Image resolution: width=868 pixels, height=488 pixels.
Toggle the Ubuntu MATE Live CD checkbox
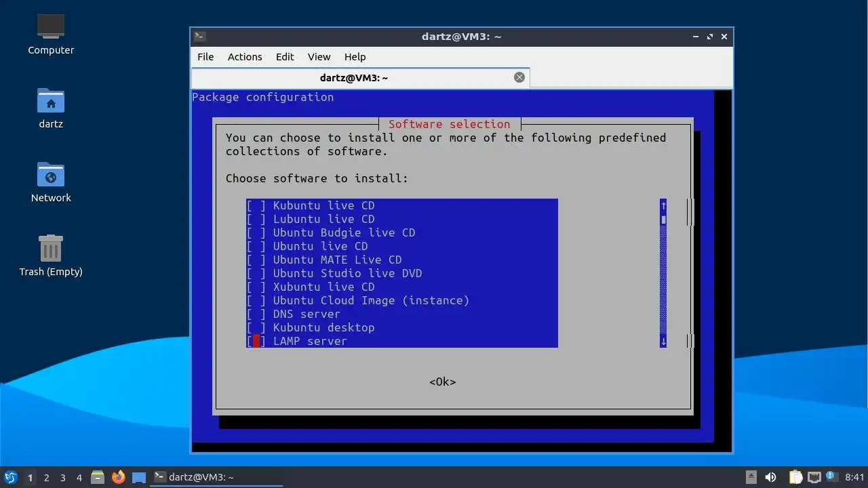click(256, 260)
